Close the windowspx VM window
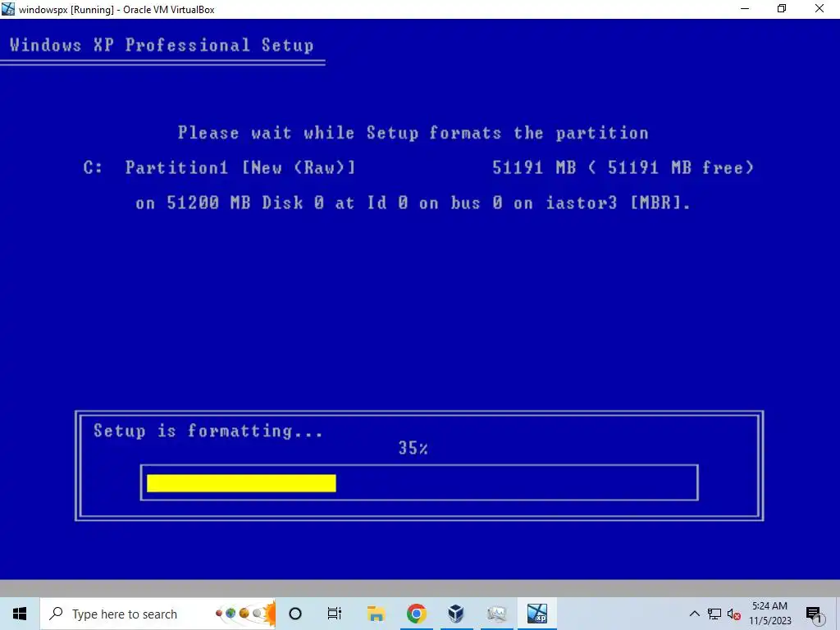This screenshot has height=630, width=840. [x=819, y=9]
